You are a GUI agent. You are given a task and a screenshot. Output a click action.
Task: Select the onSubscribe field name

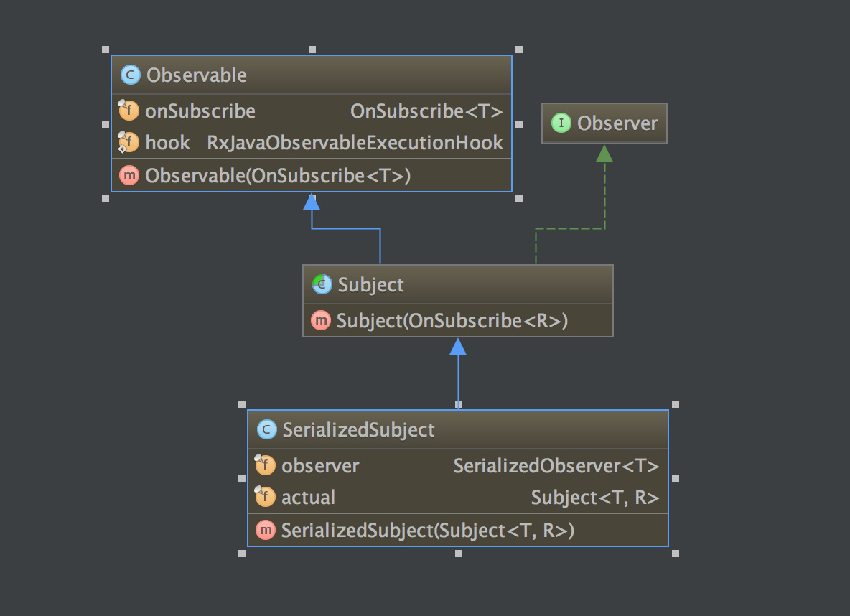point(200,111)
